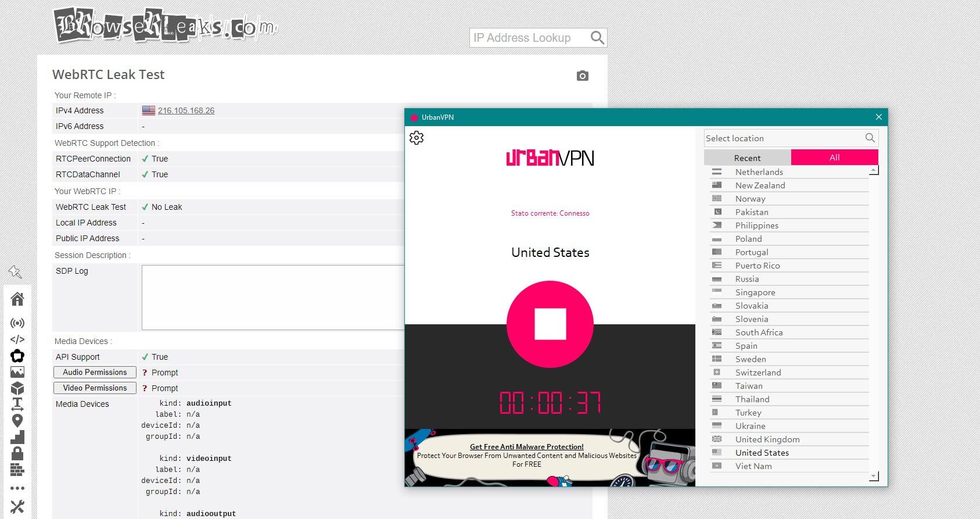
Task: Select Thailand from location list
Action: point(789,399)
